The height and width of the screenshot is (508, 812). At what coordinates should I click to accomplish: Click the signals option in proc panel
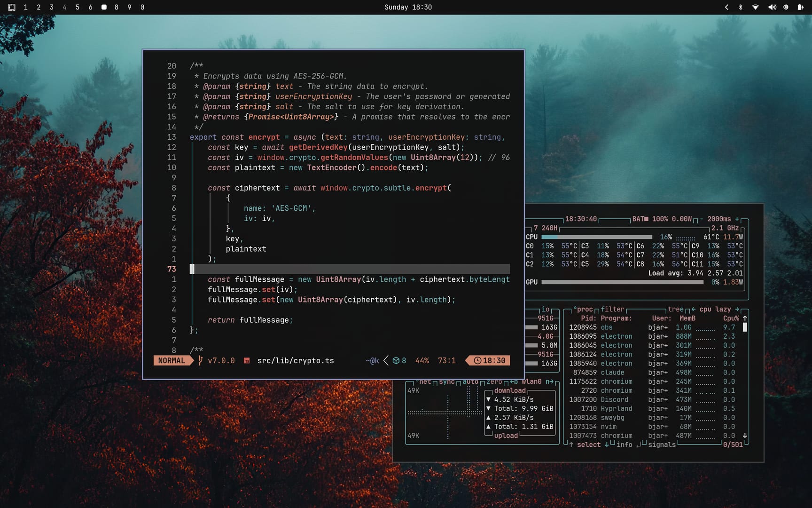pyautogui.click(x=662, y=444)
